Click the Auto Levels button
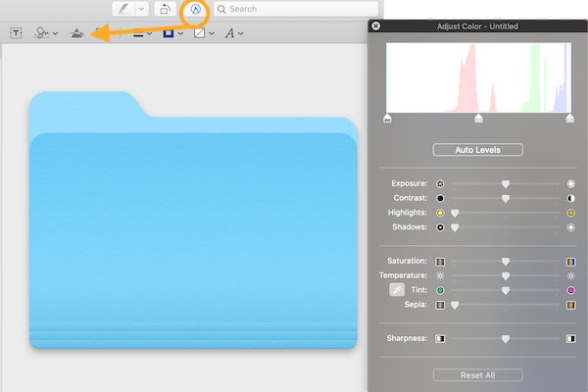This screenshot has height=392, width=588. (x=478, y=150)
